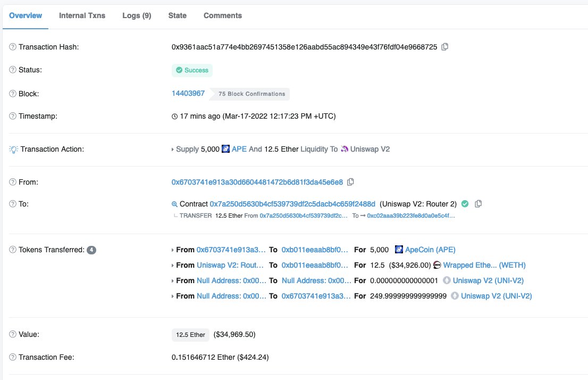Click help icon beside Status

coord(13,70)
